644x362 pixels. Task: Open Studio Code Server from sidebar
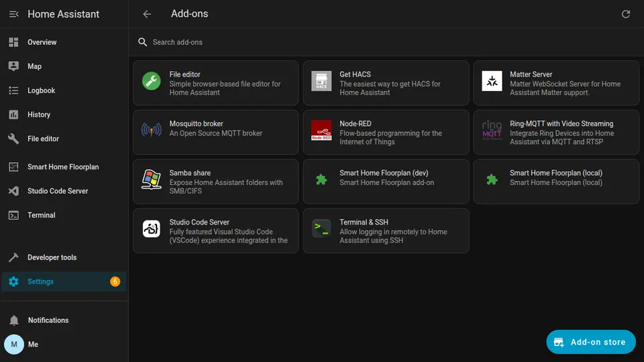pos(64,191)
